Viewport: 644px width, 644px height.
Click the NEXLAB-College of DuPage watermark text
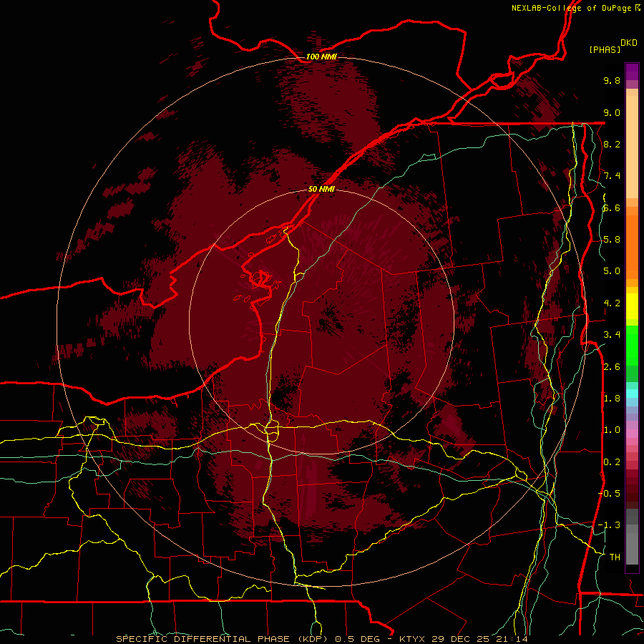click(572, 8)
